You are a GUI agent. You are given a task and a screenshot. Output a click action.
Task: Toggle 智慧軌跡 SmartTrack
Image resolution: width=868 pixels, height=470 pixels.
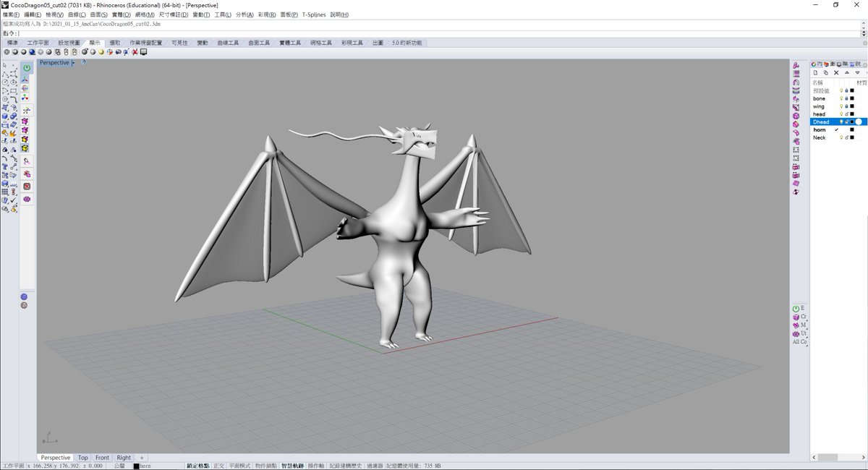point(292,466)
